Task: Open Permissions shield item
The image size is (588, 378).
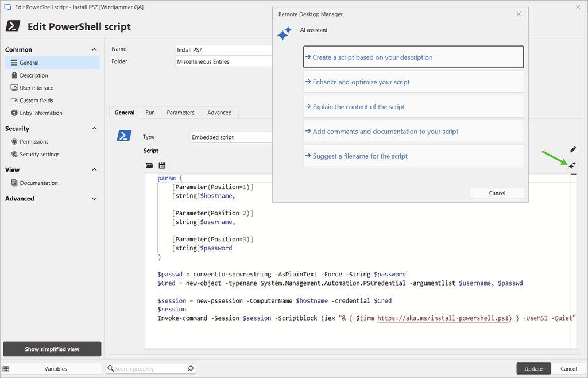Action: [34, 142]
